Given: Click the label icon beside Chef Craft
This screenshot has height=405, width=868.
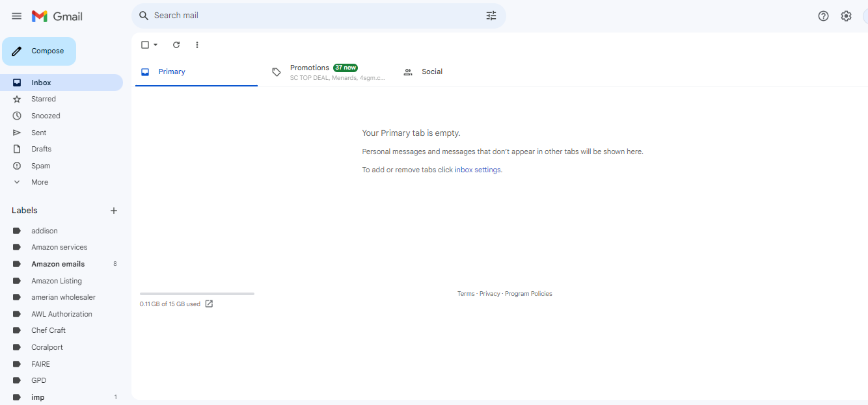Looking at the screenshot, I should click(x=17, y=330).
